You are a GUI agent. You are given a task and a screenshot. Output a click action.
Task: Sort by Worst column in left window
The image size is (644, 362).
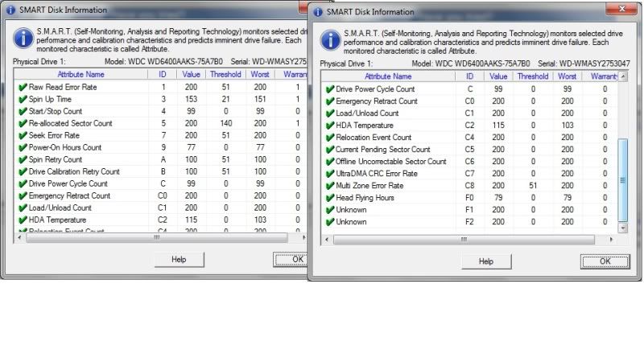click(x=260, y=74)
